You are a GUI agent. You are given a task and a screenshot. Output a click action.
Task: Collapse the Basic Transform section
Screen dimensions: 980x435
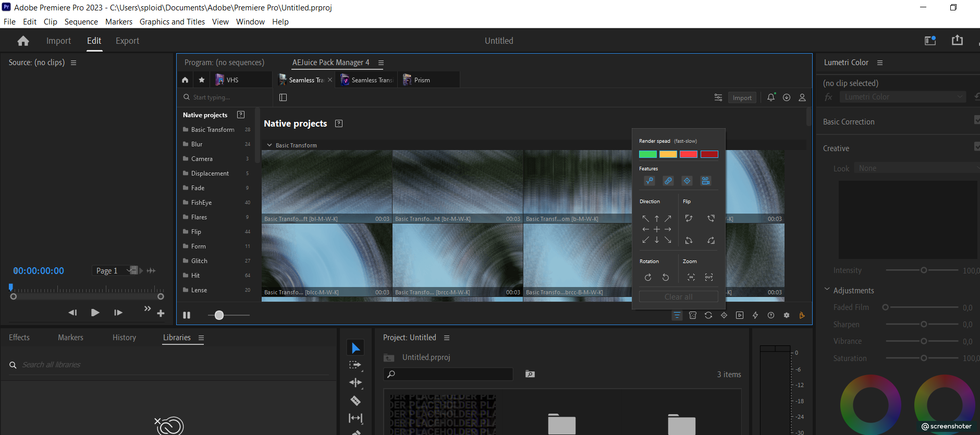coord(269,145)
